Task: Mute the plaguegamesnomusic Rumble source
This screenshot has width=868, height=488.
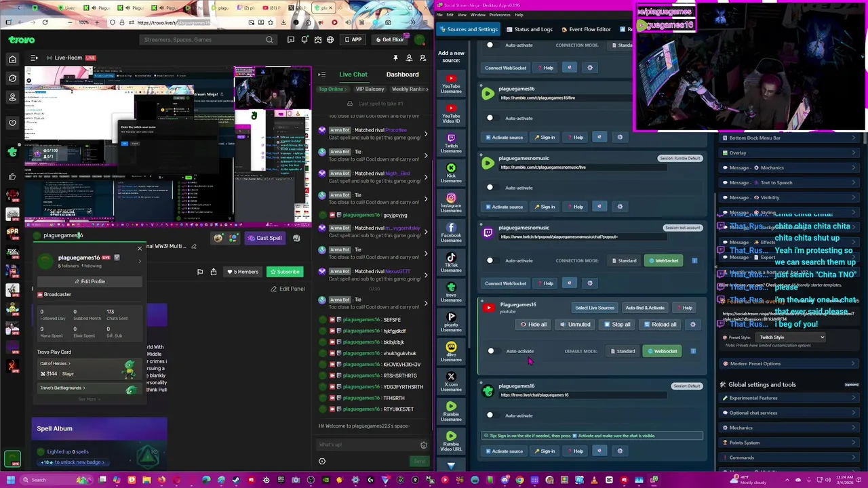Action: click(x=599, y=207)
